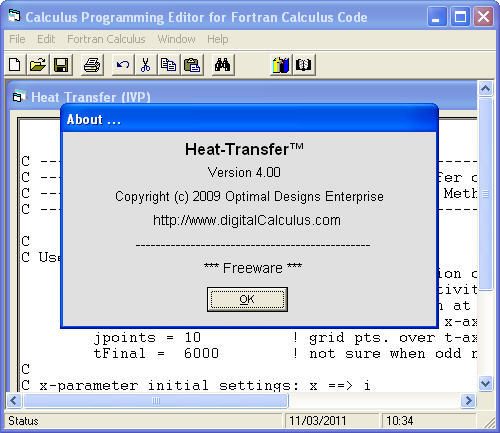
Task: Click the horizontal scrollbar left arrow
Action: 14,400
